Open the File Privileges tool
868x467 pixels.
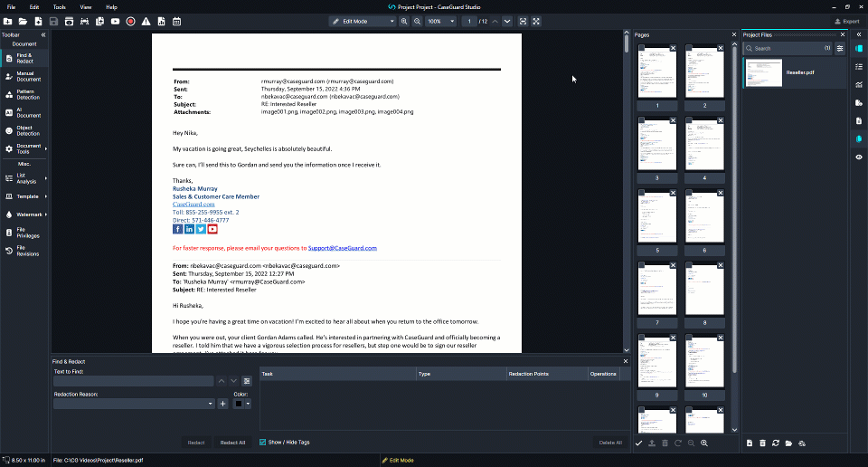[x=24, y=233]
